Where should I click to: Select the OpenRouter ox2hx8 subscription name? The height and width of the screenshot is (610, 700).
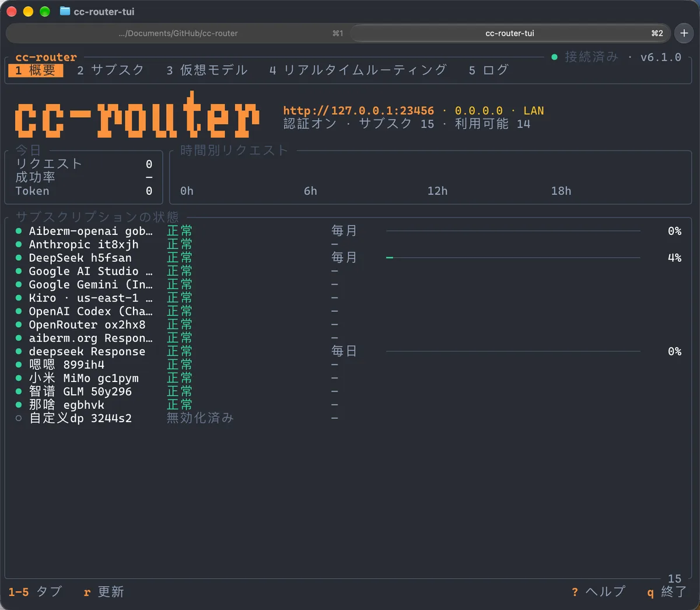tap(87, 325)
